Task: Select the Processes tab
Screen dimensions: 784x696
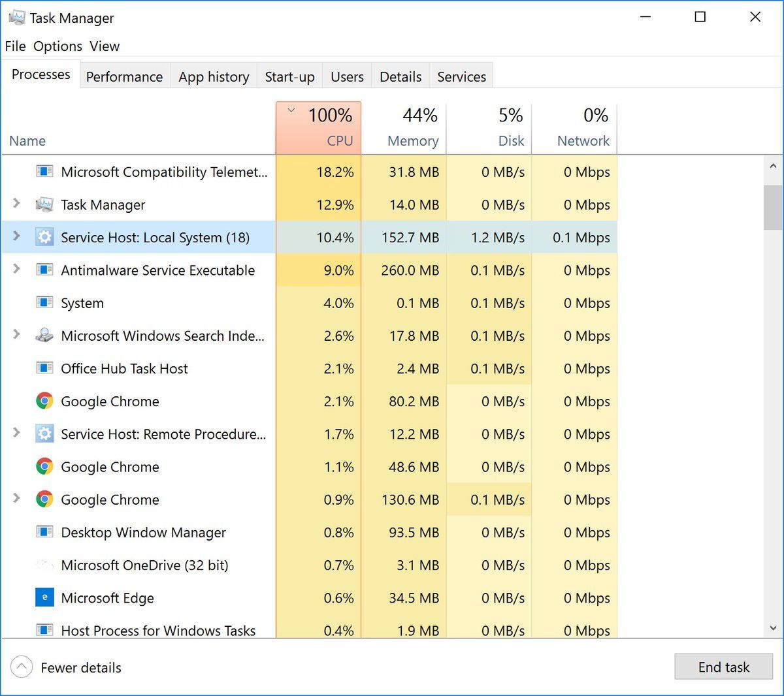Action: pos(41,74)
